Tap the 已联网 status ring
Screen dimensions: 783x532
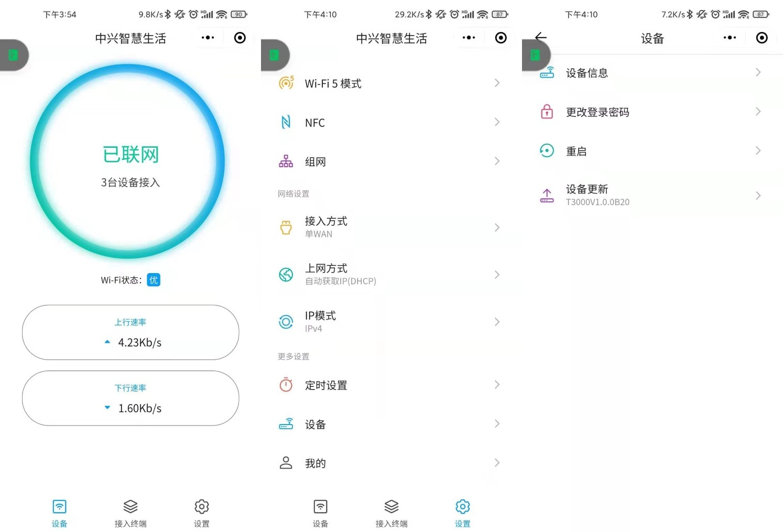[128, 161]
